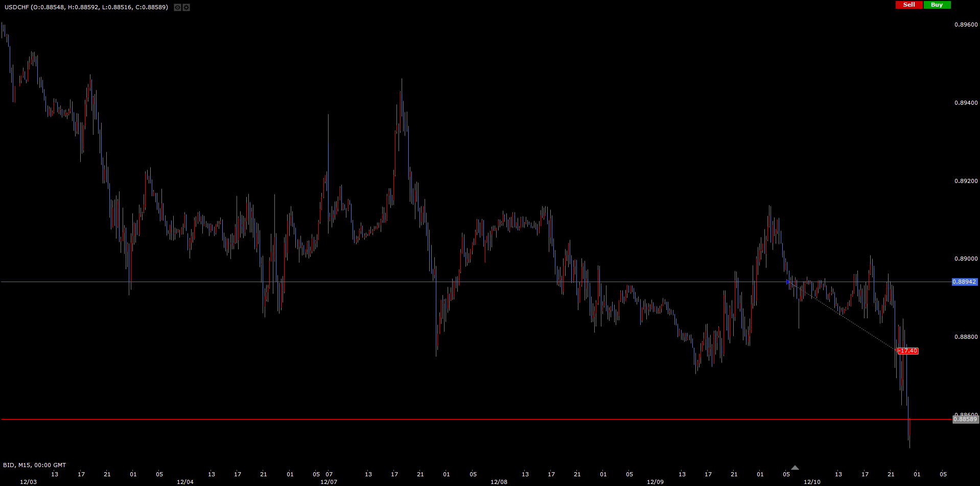
Task: Click the red Sell button
Action: (909, 5)
